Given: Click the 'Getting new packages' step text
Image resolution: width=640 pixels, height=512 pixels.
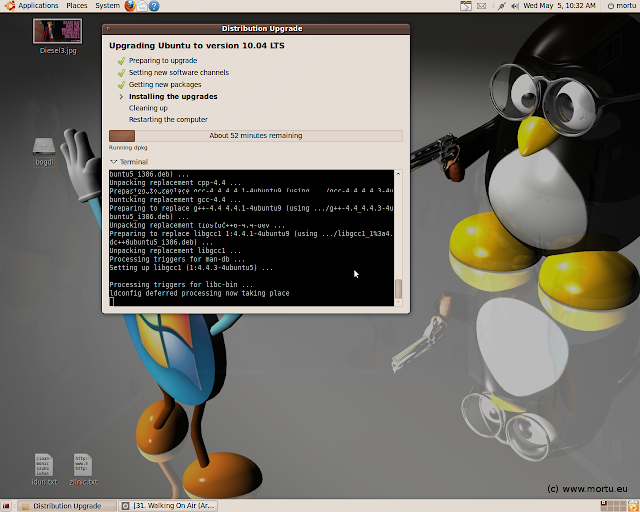Looking at the screenshot, I should tap(165, 85).
